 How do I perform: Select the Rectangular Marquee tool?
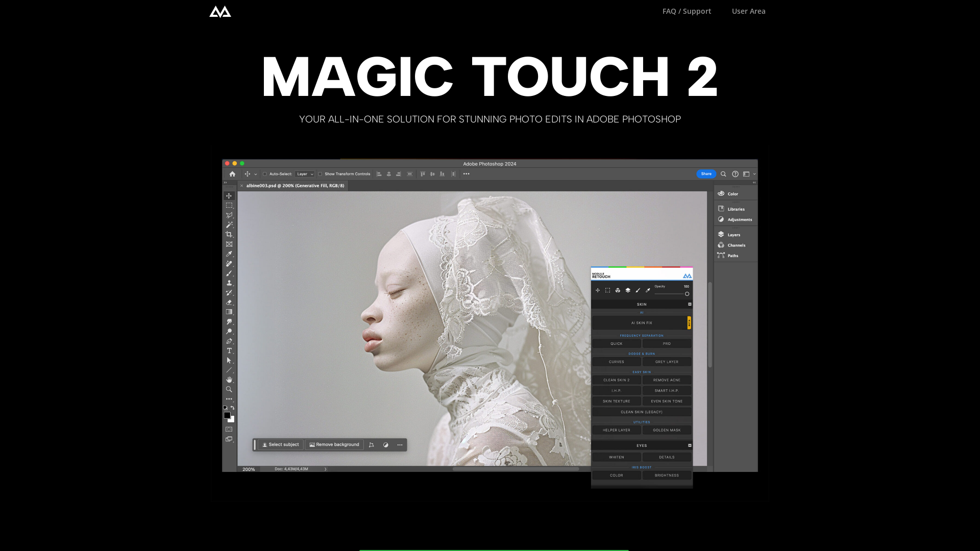(x=229, y=205)
